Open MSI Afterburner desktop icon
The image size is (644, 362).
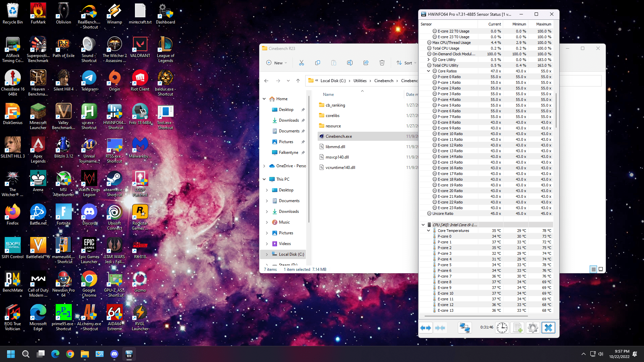(x=63, y=183)
